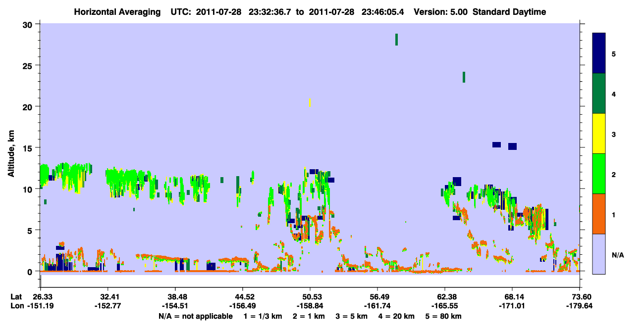644x330 pixels.
Task: Click latitude value 38.48
Action: (175, 297)
